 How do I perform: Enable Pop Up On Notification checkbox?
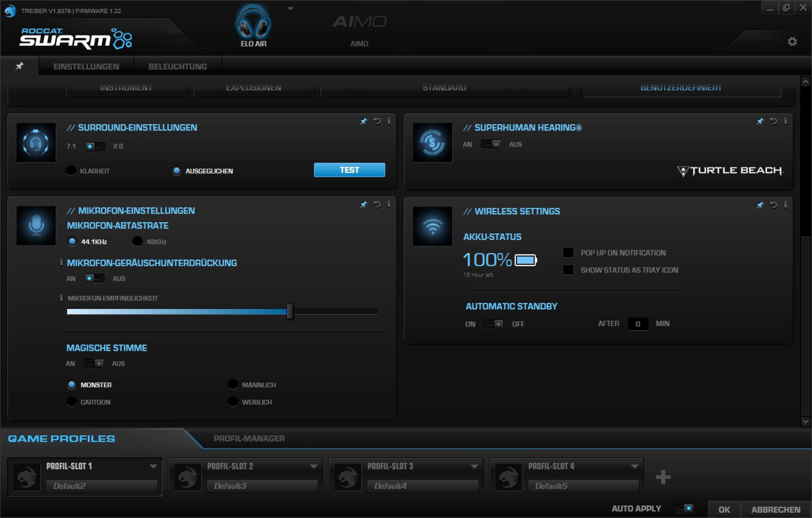coord(568,252)
